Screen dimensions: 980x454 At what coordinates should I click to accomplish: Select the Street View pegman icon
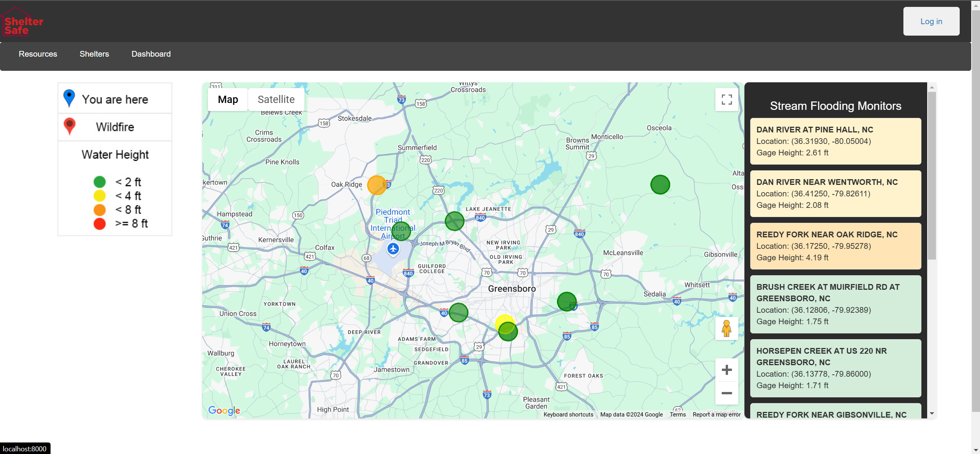pos(726,328)
